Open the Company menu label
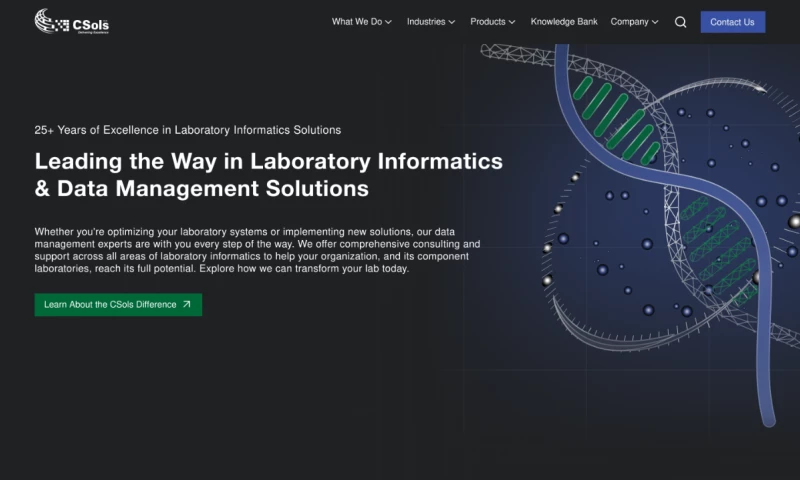The height and width of the screenshot is (480, 800). pyautogui.click(x=629, y=22)
